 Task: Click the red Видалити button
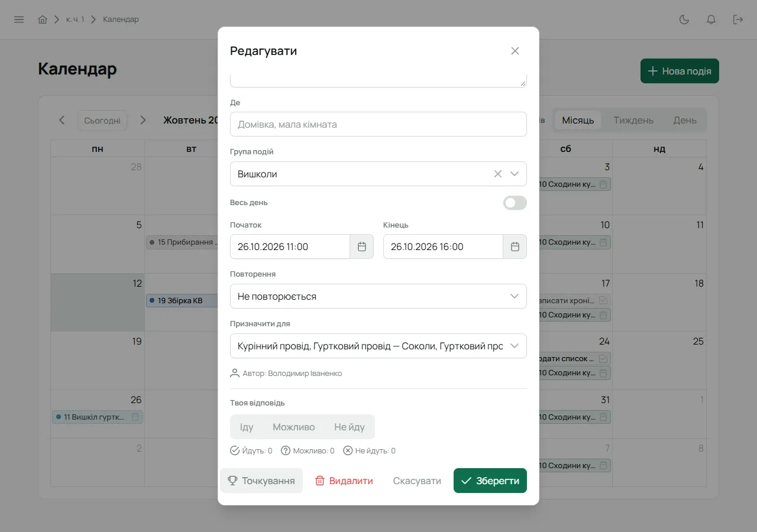click(344, 481)
